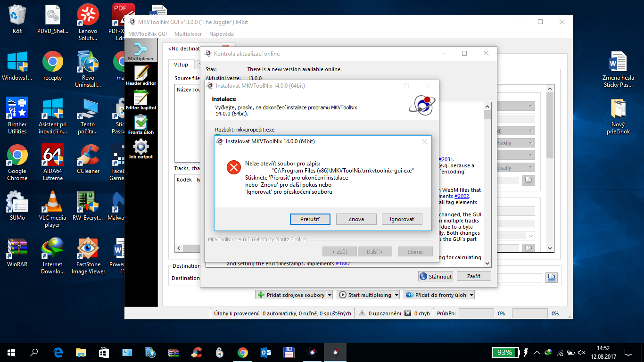Open the Multiplexer tool in MKVToolNix sidebar
Image resolution: width=644 pixels, height=362 pixels.
140,51
